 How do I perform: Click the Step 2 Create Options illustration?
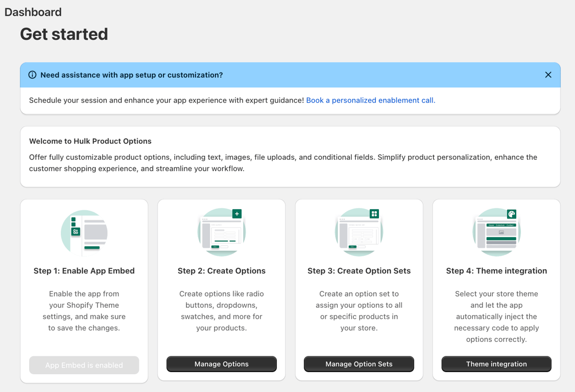pyautogui.click(x=222, y=232)
